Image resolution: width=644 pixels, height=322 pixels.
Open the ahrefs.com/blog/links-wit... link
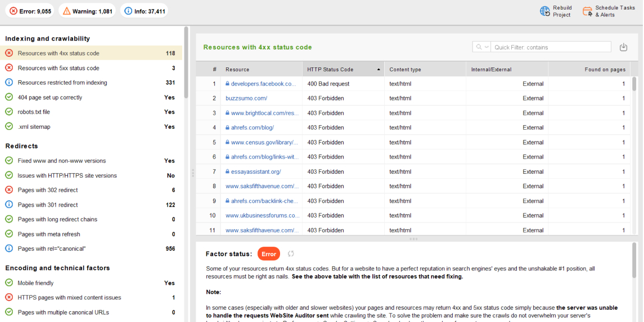tap(265, 157)
